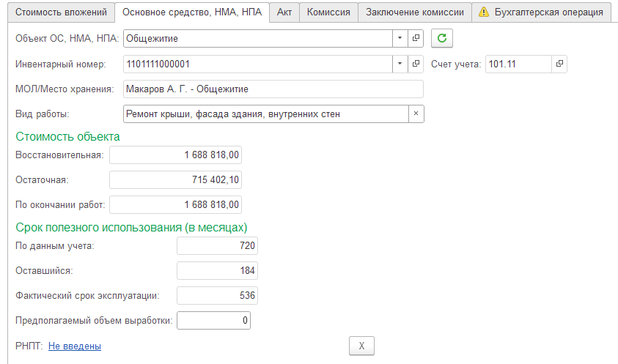Click the Восстановительная cost field
Screen dimensions: 618x364
coord(175,155)
